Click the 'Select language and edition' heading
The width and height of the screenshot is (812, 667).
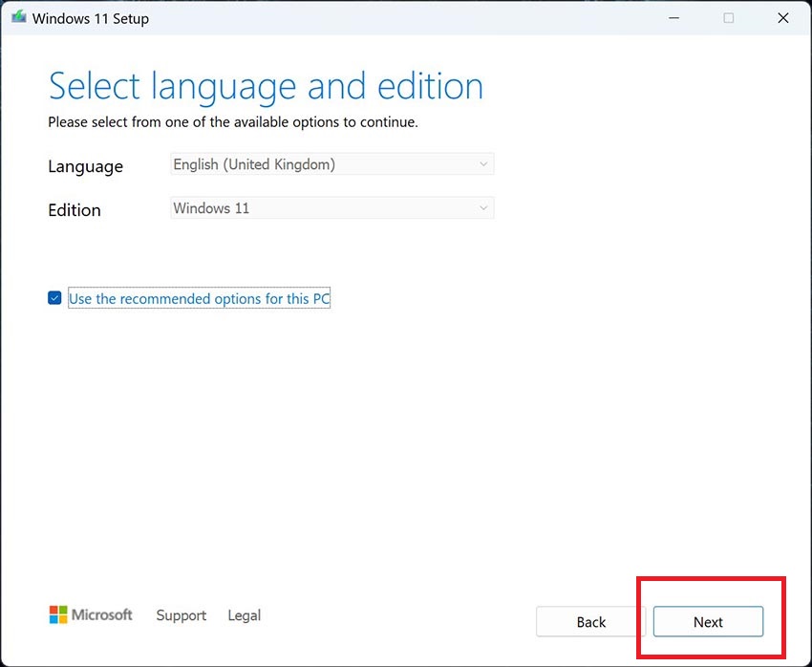[266, 87]
